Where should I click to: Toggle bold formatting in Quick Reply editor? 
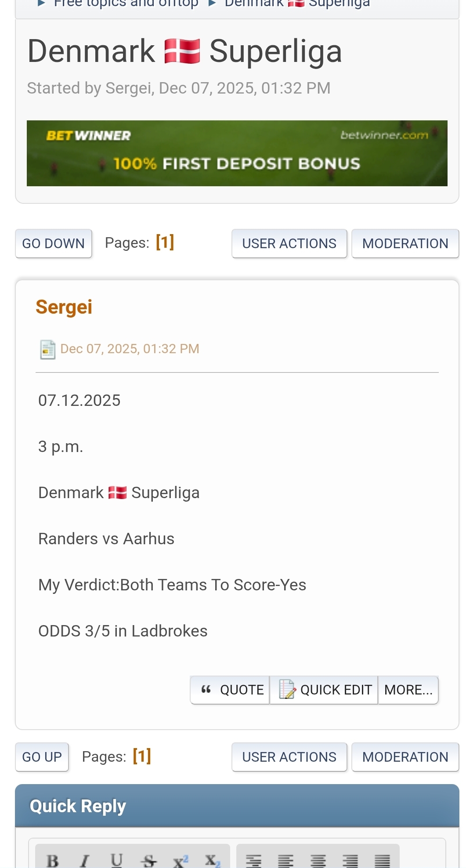click(x=53, y=860)
